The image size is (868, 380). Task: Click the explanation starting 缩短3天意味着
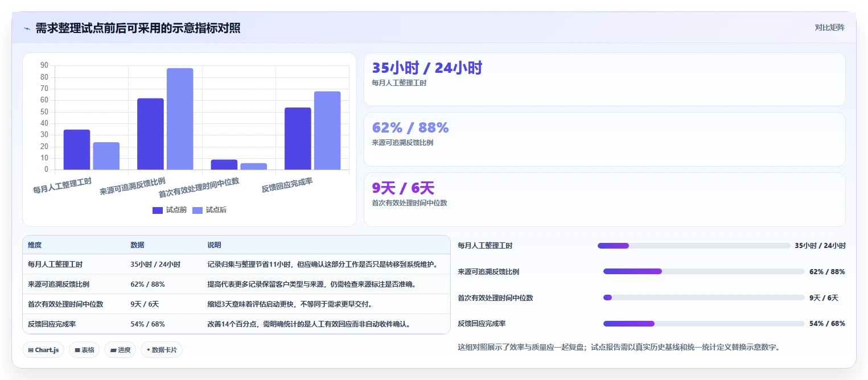click(290, 304)
